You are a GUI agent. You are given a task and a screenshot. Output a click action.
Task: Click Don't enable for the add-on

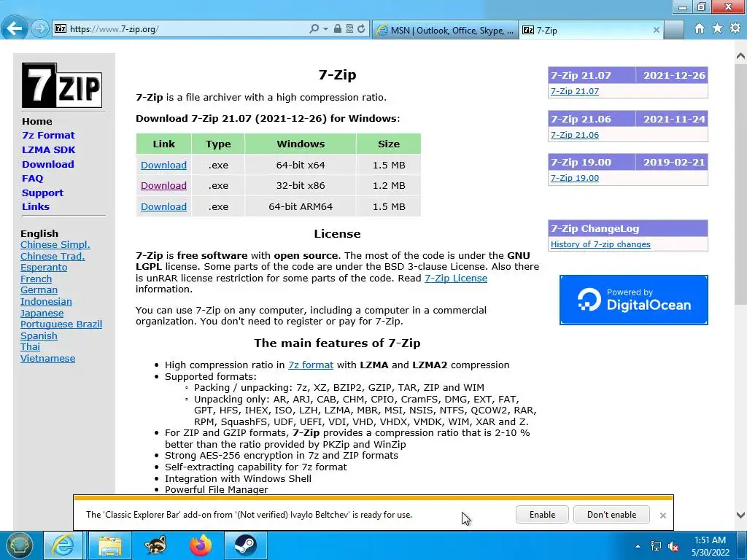tap(612, 515)
